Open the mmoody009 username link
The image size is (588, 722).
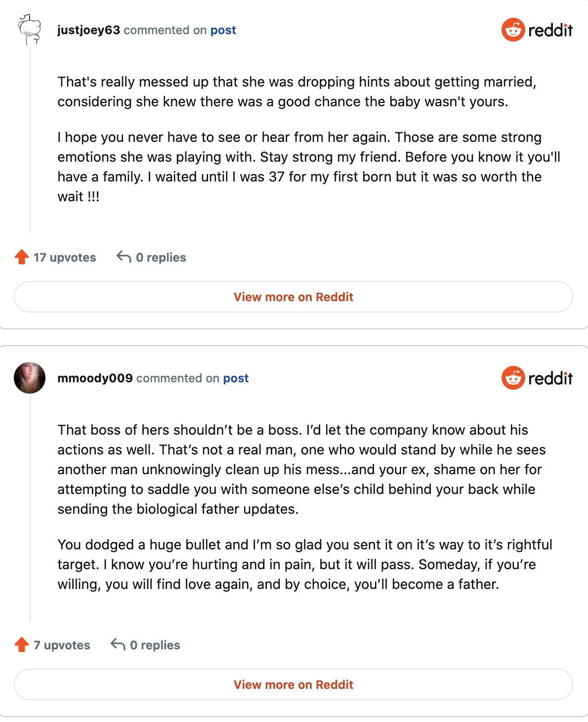click(95, 378)
